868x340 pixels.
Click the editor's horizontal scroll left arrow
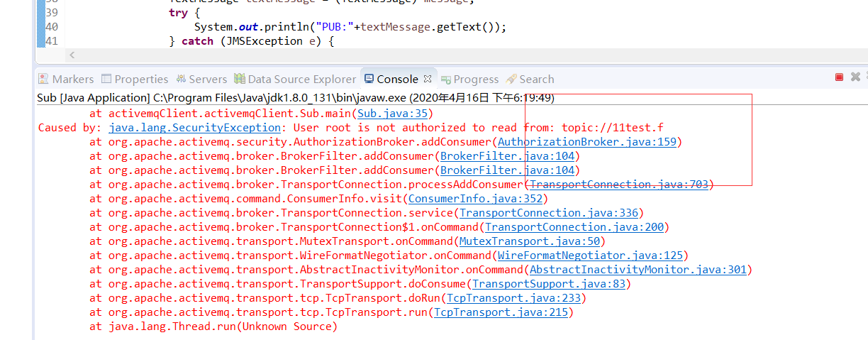[72, 55]
